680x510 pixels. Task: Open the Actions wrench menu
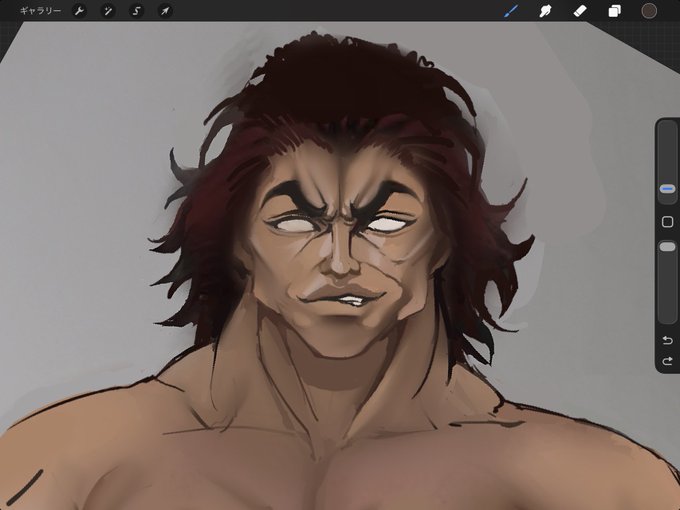(x=79, y=11)
